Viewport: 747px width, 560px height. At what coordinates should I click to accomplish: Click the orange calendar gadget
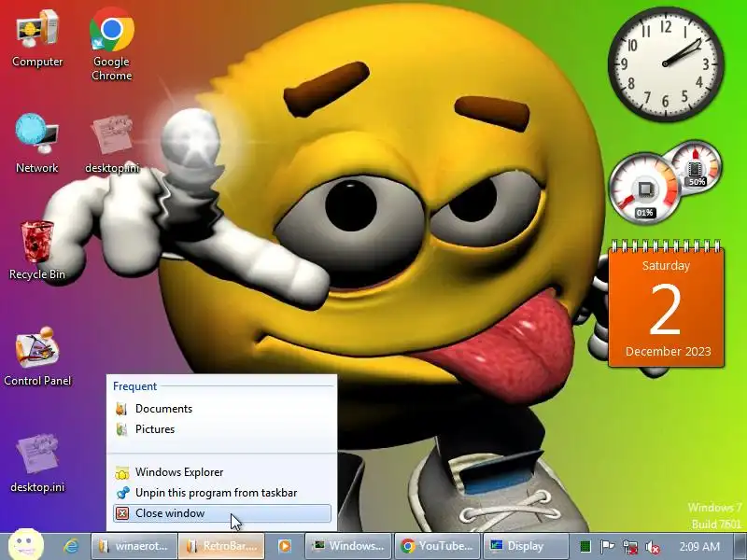click(x=666, y=304)
